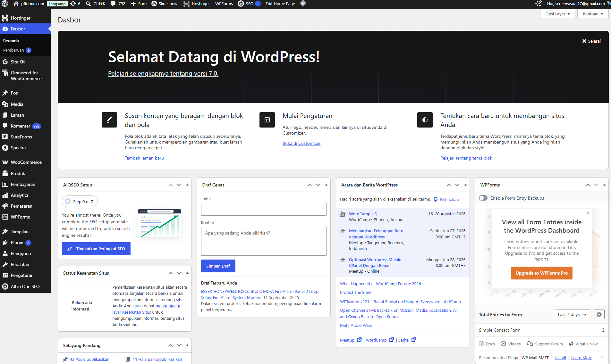Open Omnisend for WooCommerce menu
The height and width of the screenshot is (364, 611).
coord(25,76)
